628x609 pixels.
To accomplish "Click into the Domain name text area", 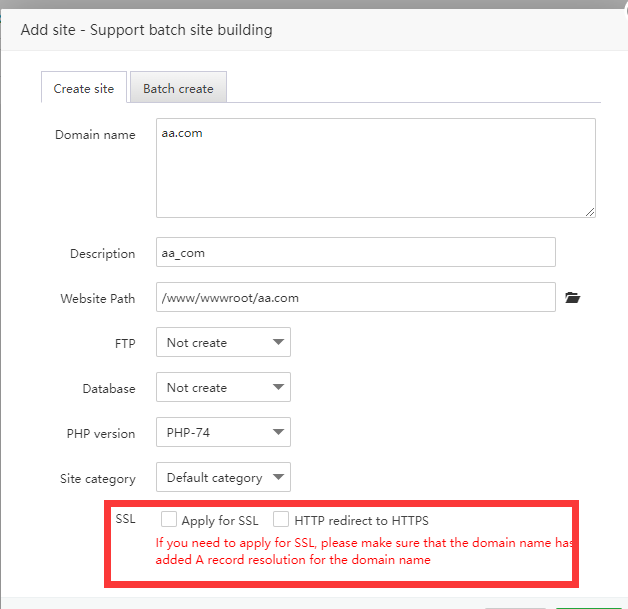I will tap(375, 167).
